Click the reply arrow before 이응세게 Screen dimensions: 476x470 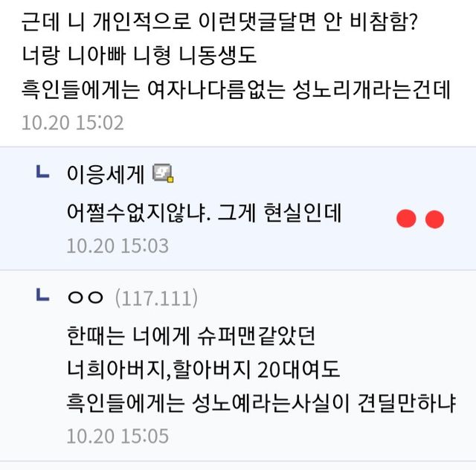[x=42, y=173]
